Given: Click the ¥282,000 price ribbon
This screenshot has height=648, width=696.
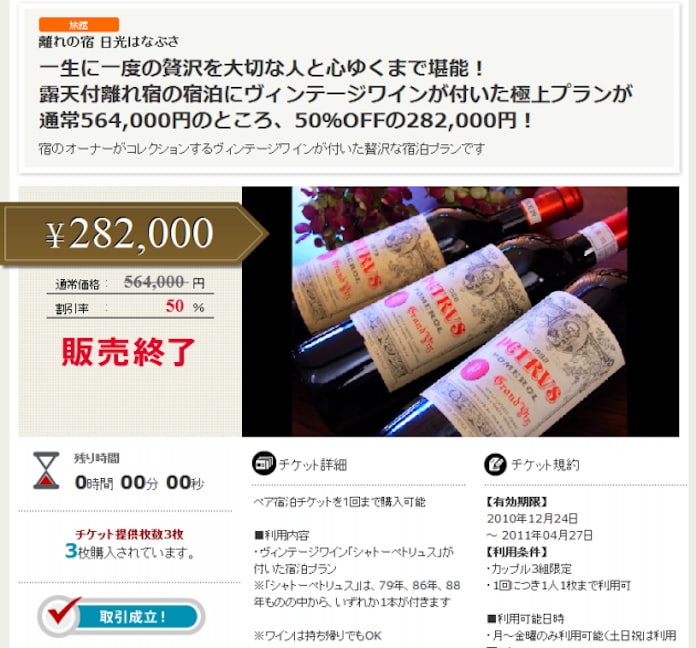Looking at the screenshot, I should [x=133, y=234].
